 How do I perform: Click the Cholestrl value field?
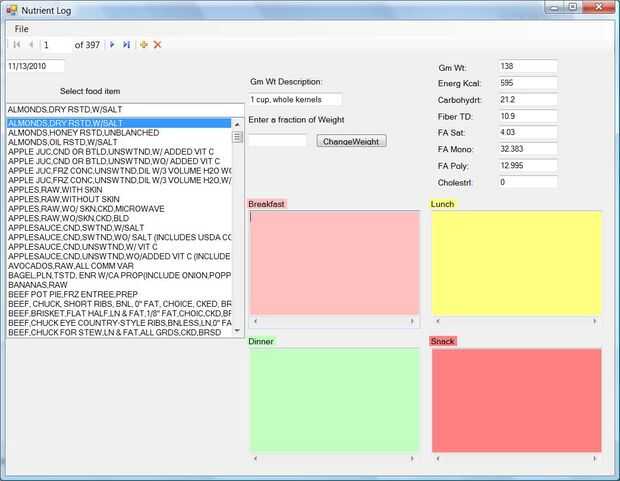(x=528, y=182)
